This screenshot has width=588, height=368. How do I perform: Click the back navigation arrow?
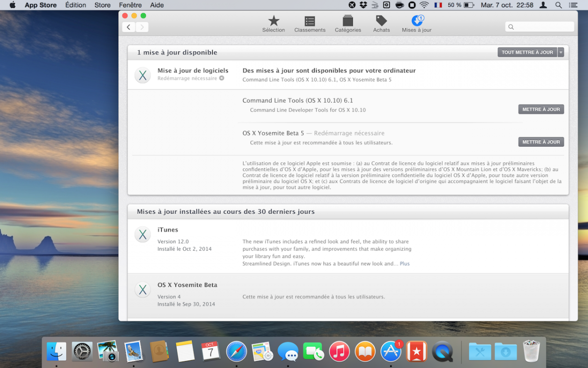[129, 27]
